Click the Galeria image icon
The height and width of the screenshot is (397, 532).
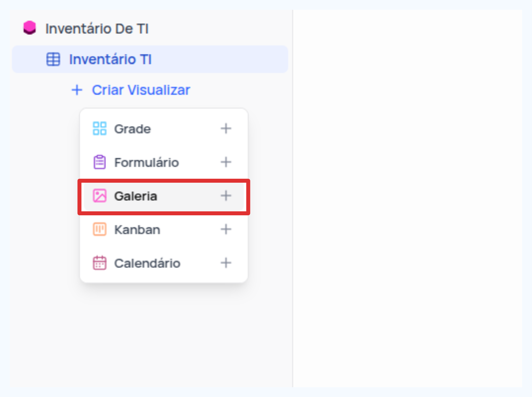tap(99, 196)
